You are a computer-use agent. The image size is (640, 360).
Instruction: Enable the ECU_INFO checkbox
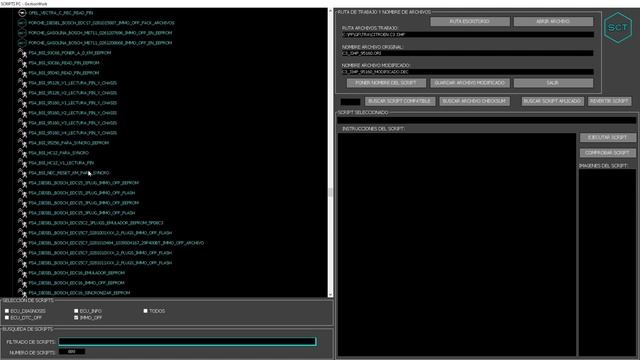click(x=76, y=311)
